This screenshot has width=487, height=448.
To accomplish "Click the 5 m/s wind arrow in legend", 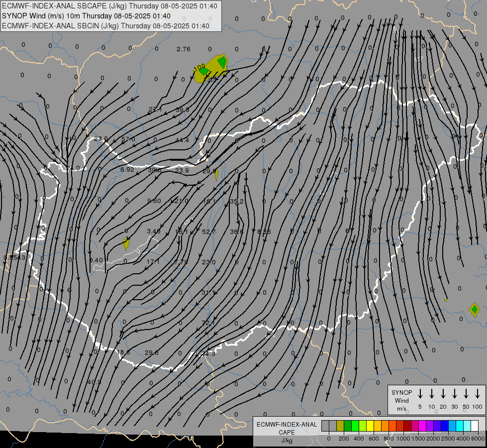I will (x=420, y=394).
